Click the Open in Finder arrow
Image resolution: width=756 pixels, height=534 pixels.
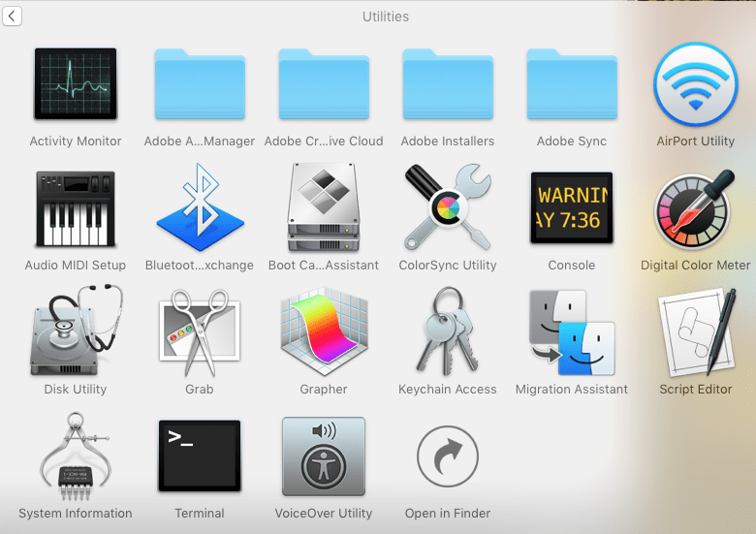point(448,455)
